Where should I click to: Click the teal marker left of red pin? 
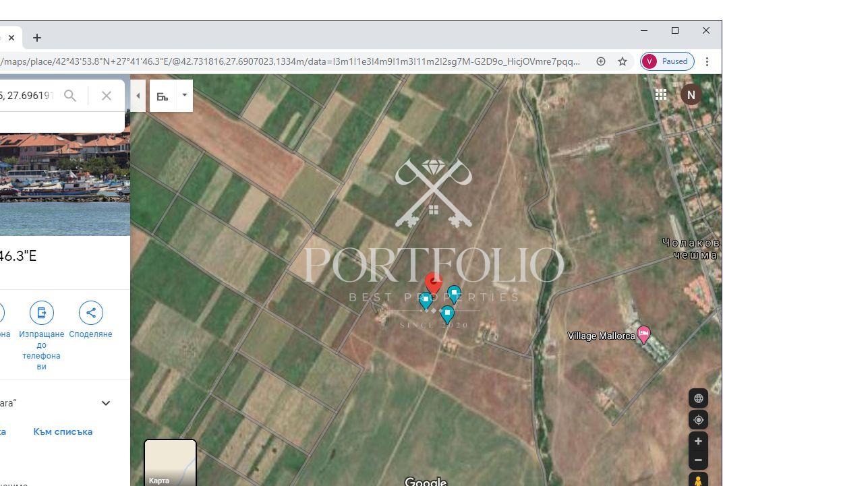pyautogui.click(x=426, y=301)
